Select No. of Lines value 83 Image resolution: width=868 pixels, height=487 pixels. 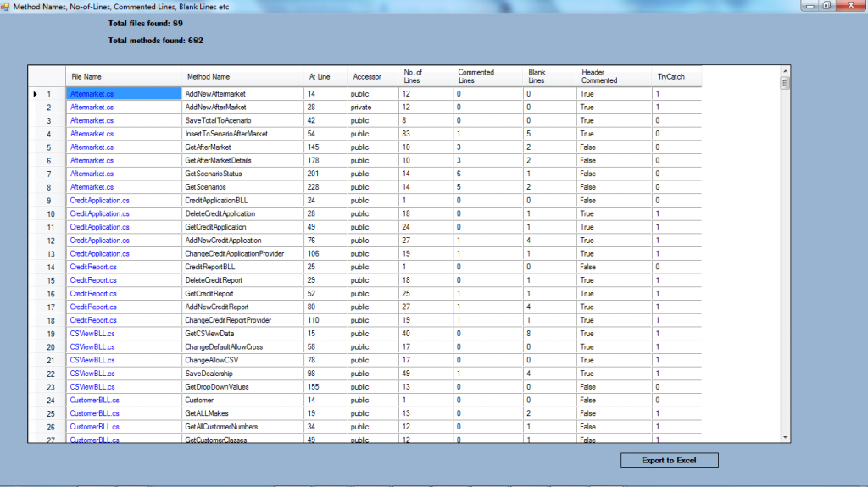426,134
